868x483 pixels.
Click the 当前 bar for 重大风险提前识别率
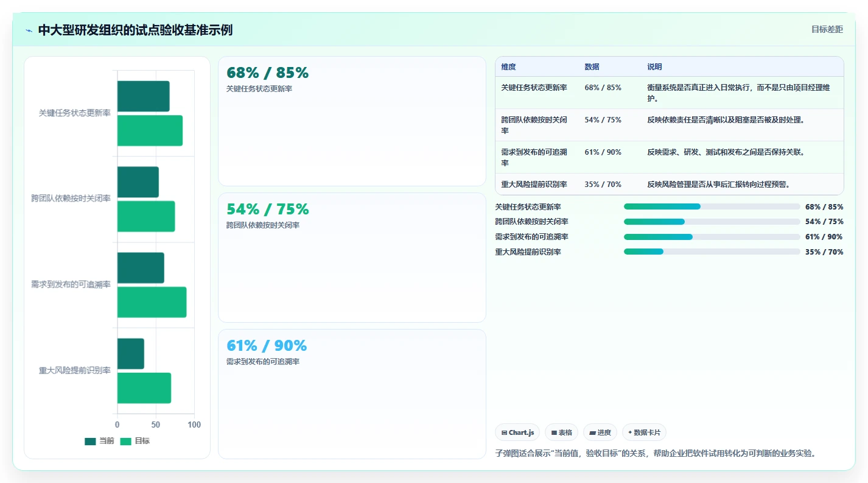click(x=131, y=354)
